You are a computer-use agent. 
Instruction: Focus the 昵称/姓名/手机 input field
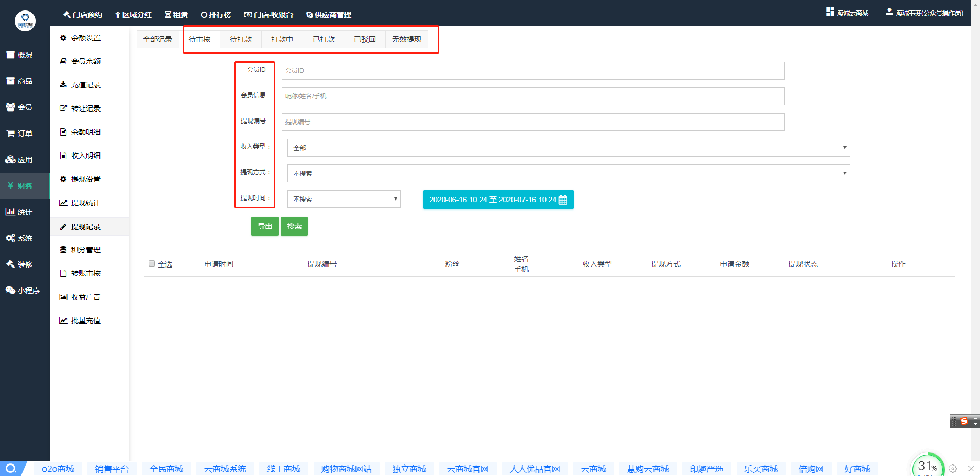[x=533, y=96]
